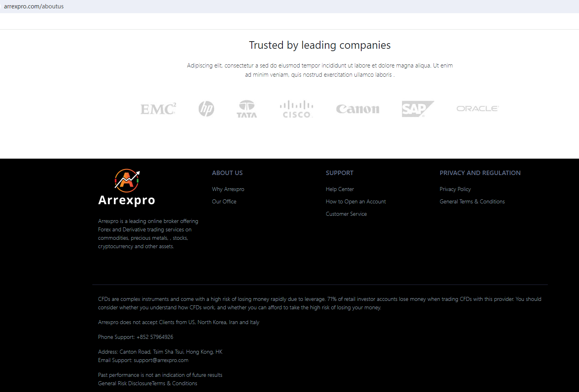Click the 'Arrexpro is a leading online broker' description

click(148, 234)
